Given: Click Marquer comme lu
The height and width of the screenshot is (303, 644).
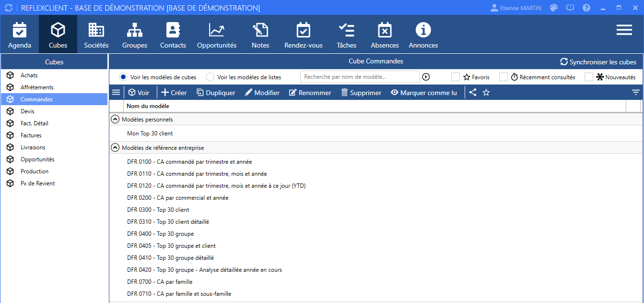Looking at the screenshot, I should pyautogui.click(x=423, y=93).
